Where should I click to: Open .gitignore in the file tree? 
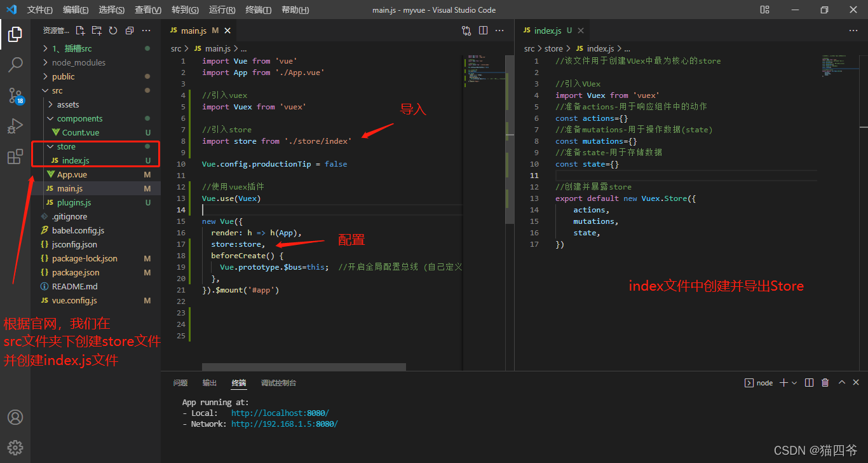pyautogui.click(x=95, y=216)
